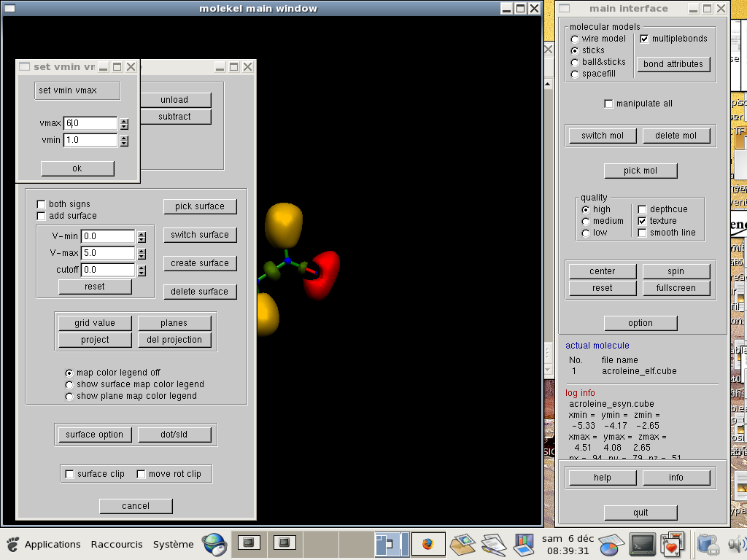Set quality to medium

click(x=586, y=222)
